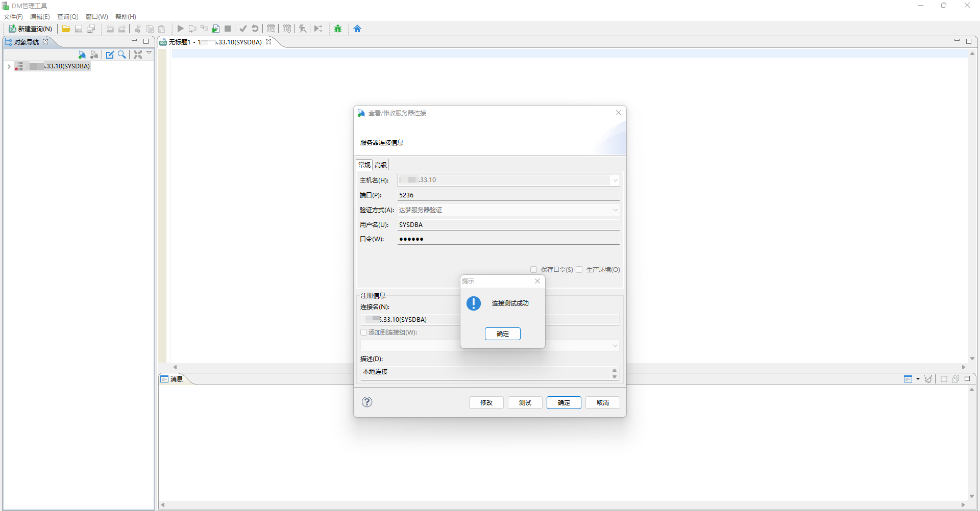Click the 用户名 field showing SYSDBA
Image resolution: width=980 pixels, height=511 pixels.
(x=508, y=224)
